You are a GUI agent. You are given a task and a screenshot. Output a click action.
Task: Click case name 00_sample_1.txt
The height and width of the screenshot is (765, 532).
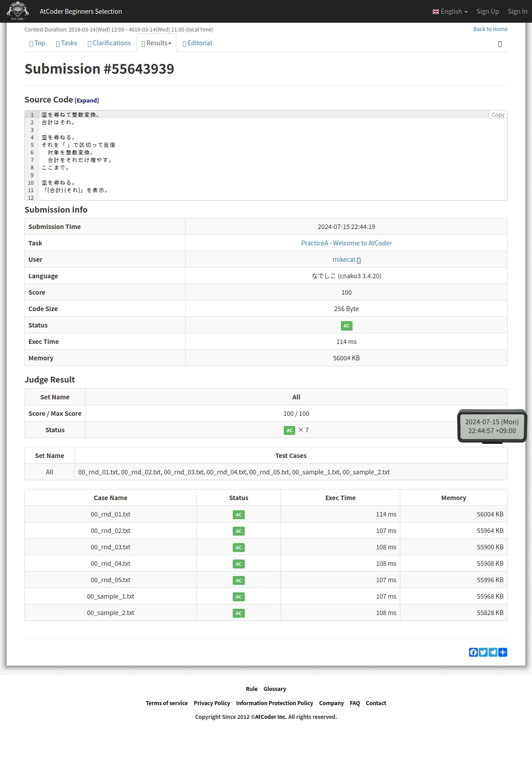pyautogui.click(x=110, y=596)
